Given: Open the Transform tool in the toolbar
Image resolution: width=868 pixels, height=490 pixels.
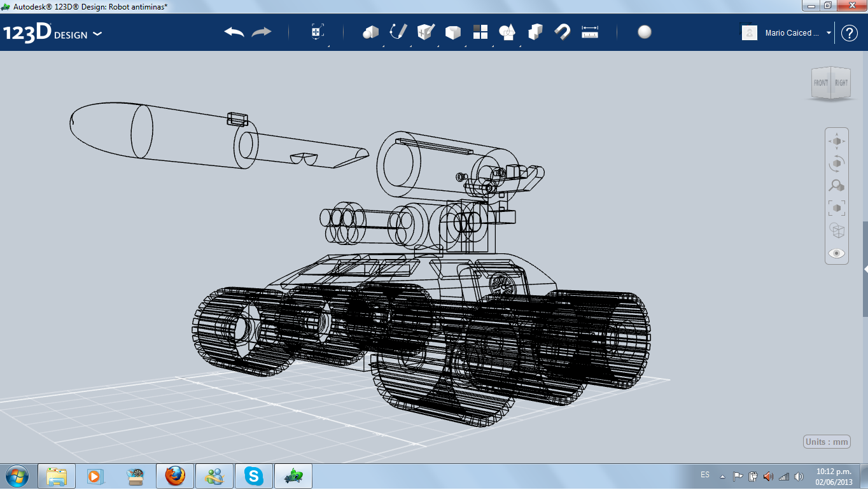Looking at the screenshot, I should (318, 32).
